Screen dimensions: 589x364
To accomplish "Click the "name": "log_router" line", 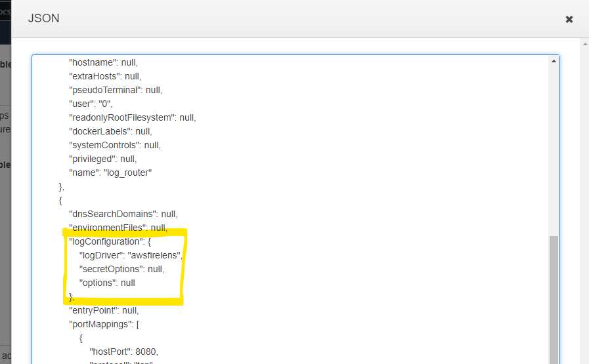I will (x=110, y=172).
